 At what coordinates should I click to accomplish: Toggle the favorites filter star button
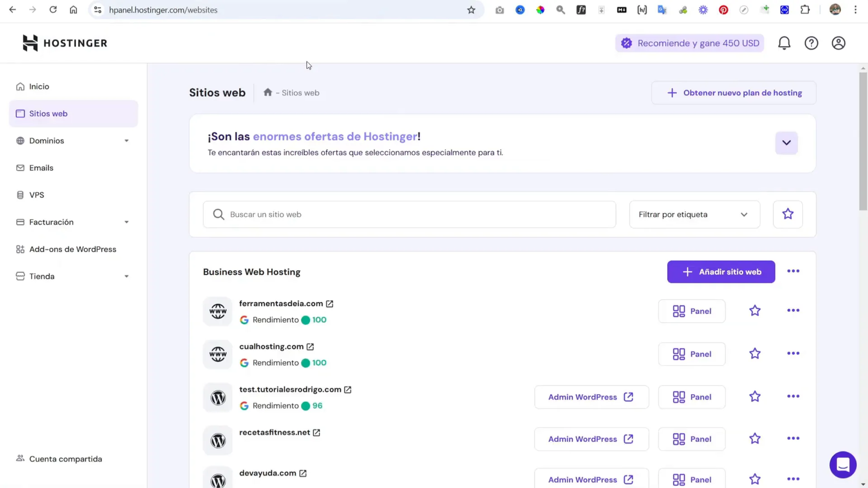788,214
